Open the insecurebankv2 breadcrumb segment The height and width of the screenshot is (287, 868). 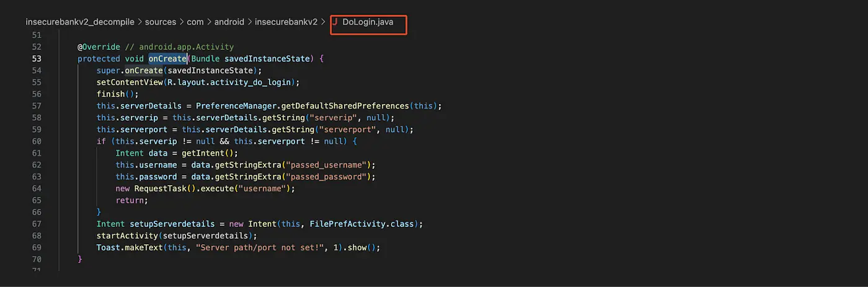point(286,22)
